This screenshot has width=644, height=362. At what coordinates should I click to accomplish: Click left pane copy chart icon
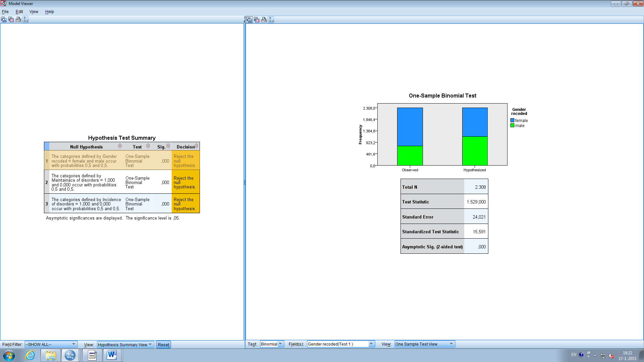[x=4, y=19]
